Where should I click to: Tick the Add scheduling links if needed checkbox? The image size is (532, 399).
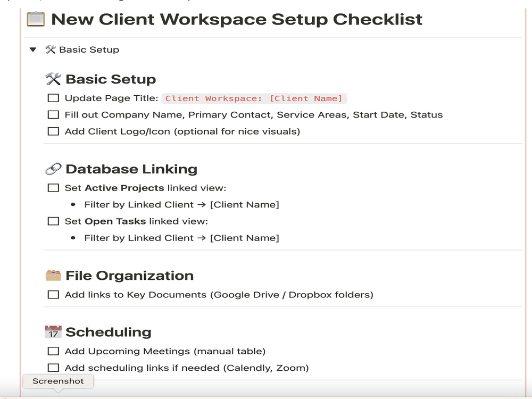pos(53,368)
